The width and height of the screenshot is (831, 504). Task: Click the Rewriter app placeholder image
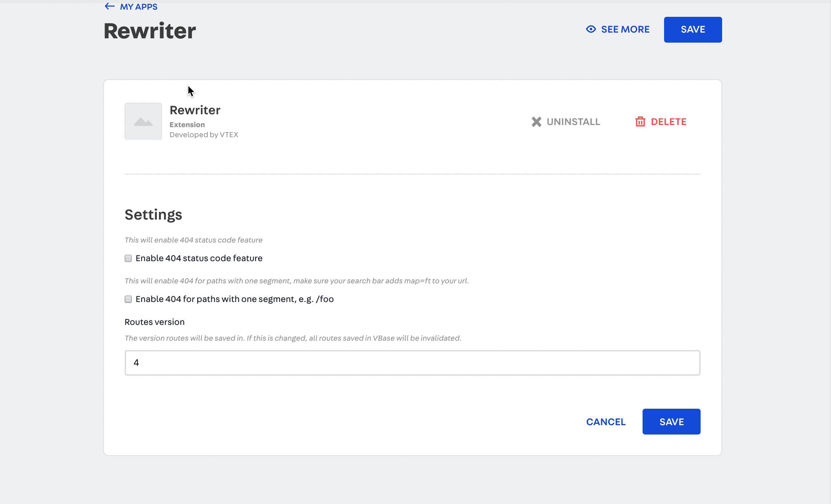[143, 121]
